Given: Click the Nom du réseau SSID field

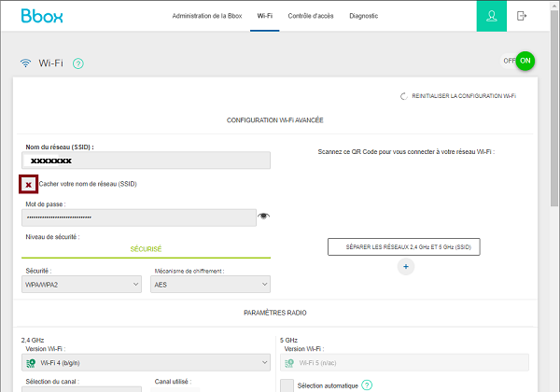Looking at the screenshot, I should 146,161.
